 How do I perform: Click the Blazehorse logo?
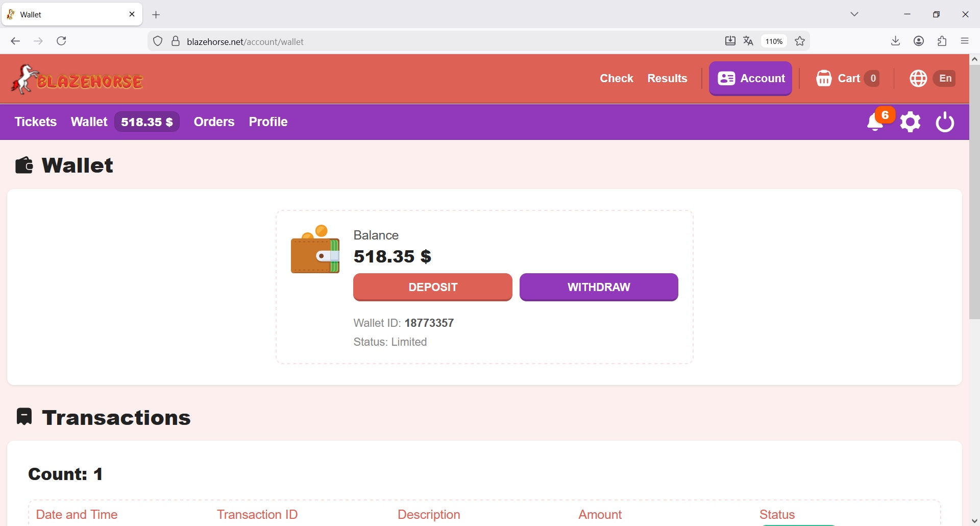click(78, 79)
